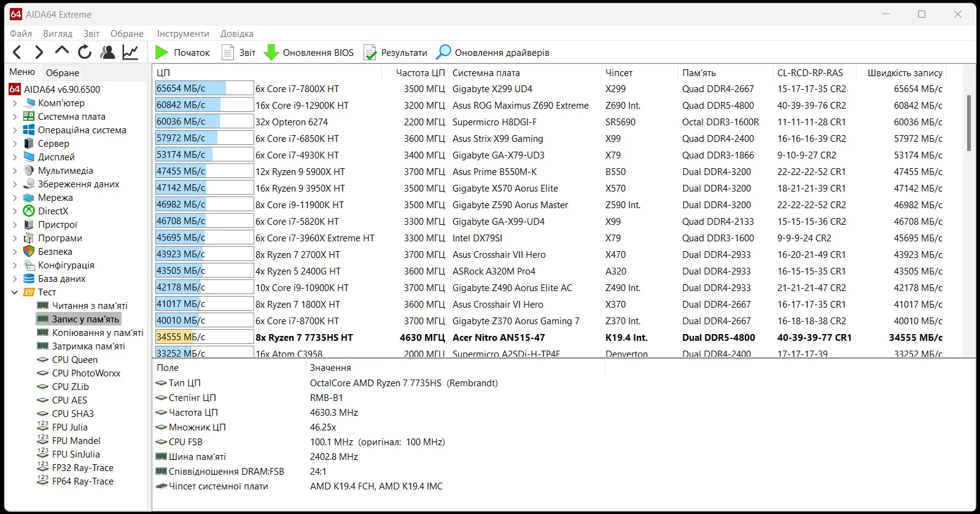Expand the DirectX tree node
980x514 pixels.
point(15,211)
